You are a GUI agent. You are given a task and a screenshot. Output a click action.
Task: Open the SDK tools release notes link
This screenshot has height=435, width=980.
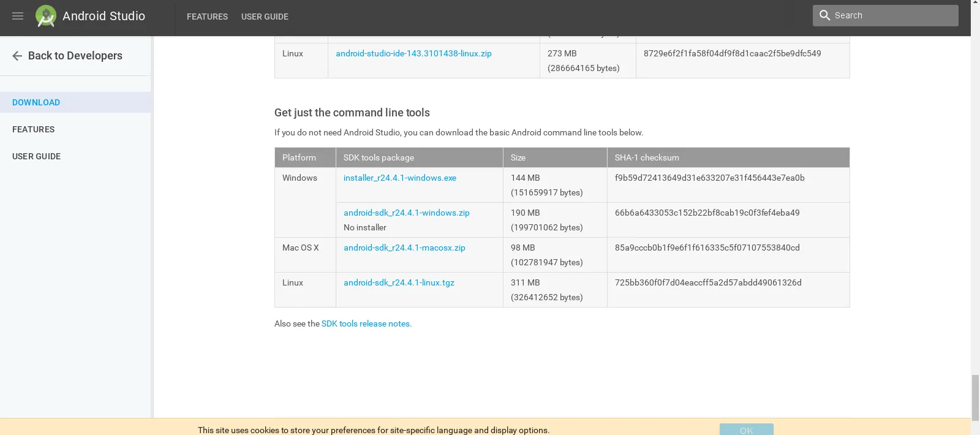point(366,323)
